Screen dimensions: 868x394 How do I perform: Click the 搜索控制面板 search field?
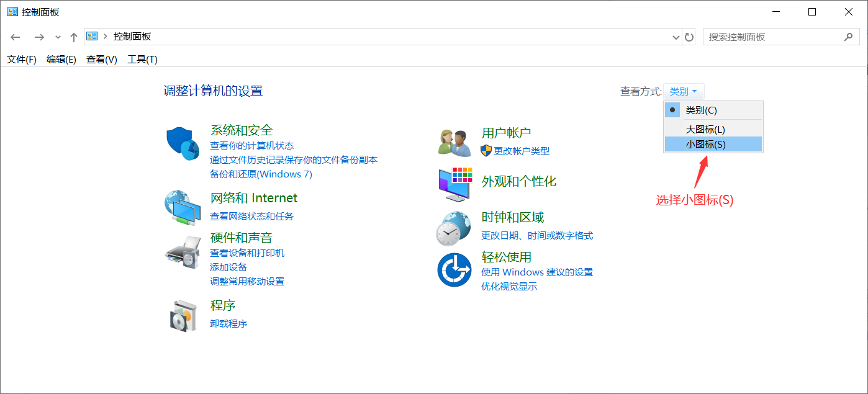tap(780, 37)
